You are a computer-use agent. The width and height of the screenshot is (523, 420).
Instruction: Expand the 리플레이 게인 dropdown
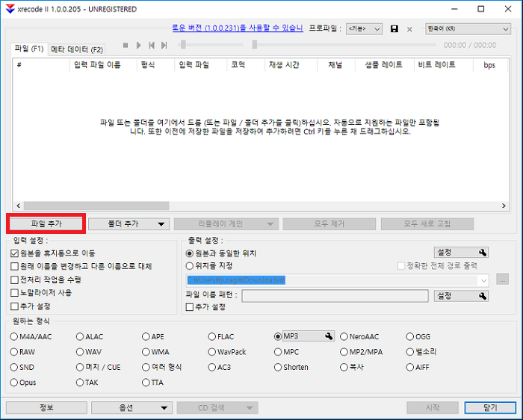click(x=270, y=224)
